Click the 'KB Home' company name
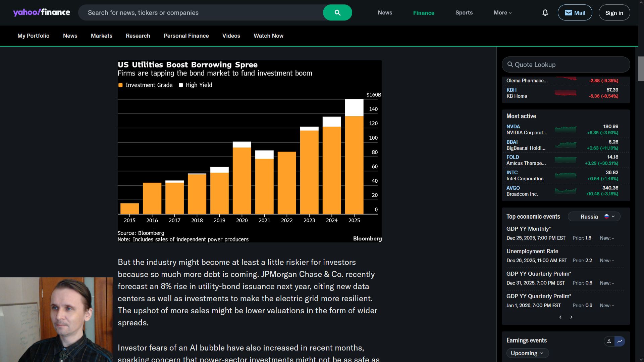 click(x=517, y=96)
